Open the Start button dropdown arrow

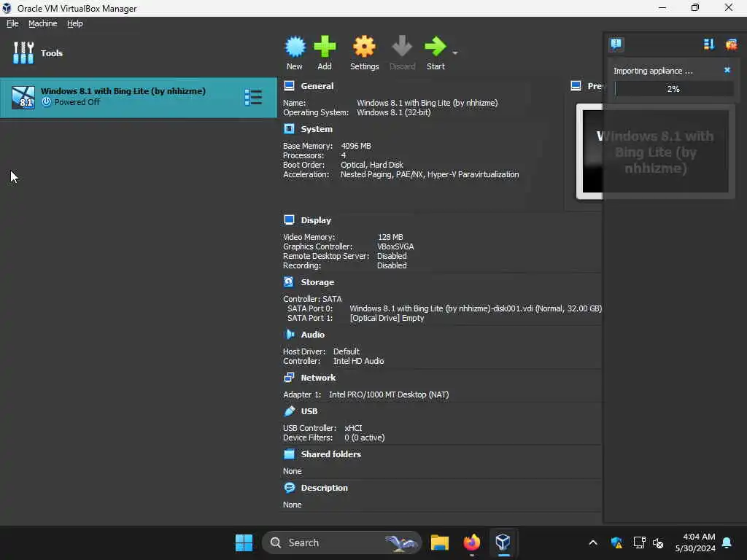pos(455,52)
